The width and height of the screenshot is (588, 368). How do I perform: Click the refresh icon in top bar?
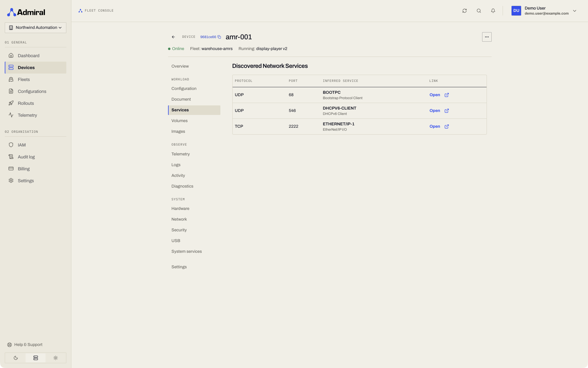click(465, 11)
